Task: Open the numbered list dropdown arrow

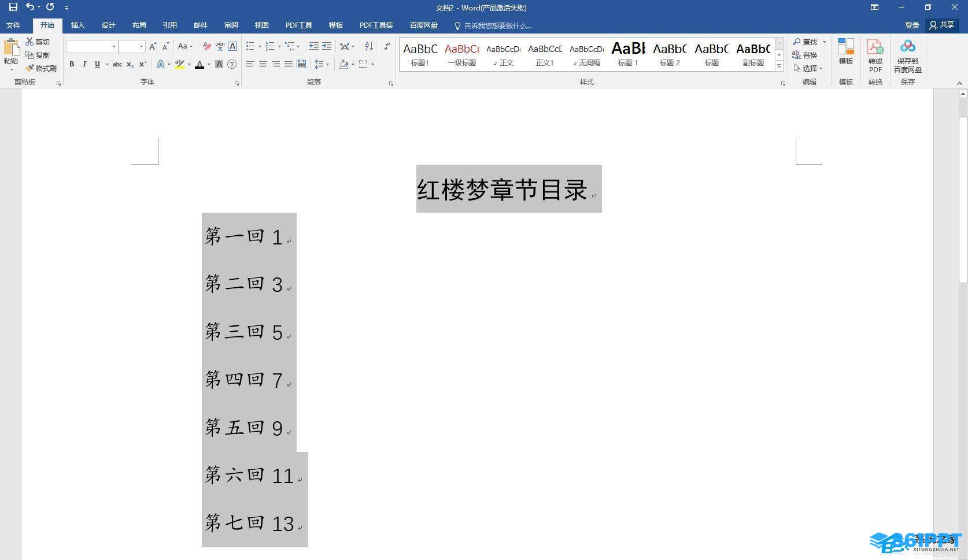Action: pyautogui.click(x=279, y=46)
